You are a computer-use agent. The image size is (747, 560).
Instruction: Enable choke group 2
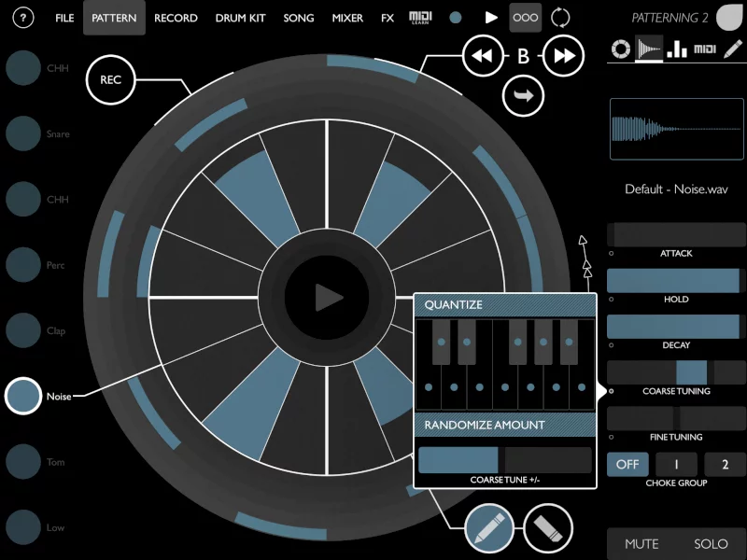[725, 464]
